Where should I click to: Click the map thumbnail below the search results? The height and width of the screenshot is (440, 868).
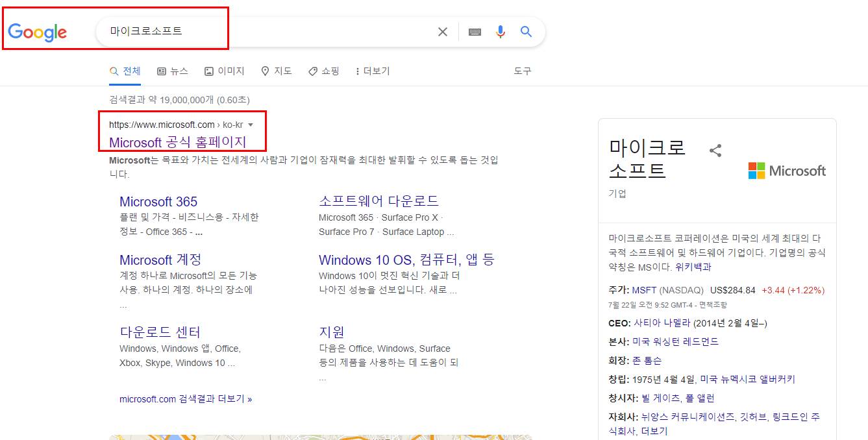320,437
